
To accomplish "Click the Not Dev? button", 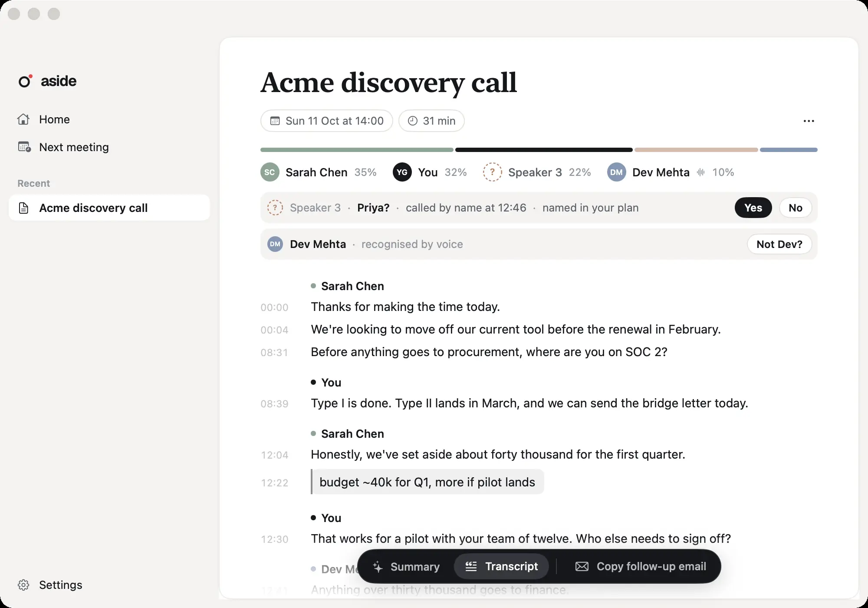I will (779, 244).
